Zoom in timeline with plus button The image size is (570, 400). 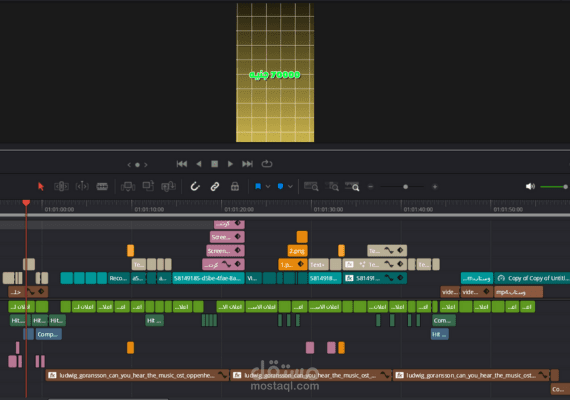[x=435, y=187]
